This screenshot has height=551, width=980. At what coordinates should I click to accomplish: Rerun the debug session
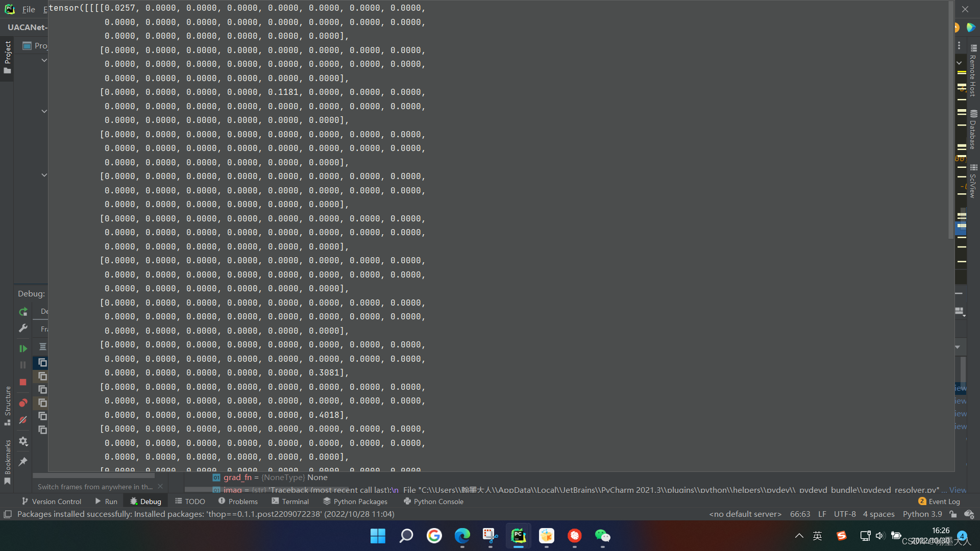[23, 312]
